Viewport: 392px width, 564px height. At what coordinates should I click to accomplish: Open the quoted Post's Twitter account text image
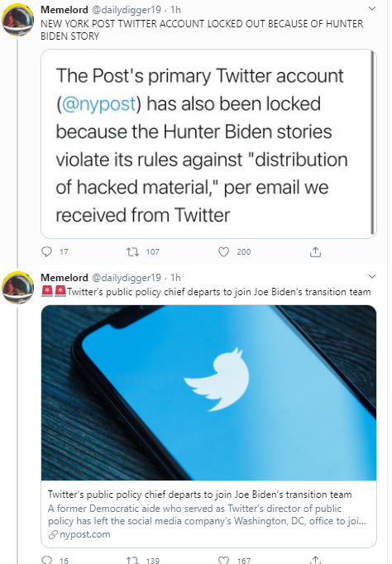coord(209,144)
